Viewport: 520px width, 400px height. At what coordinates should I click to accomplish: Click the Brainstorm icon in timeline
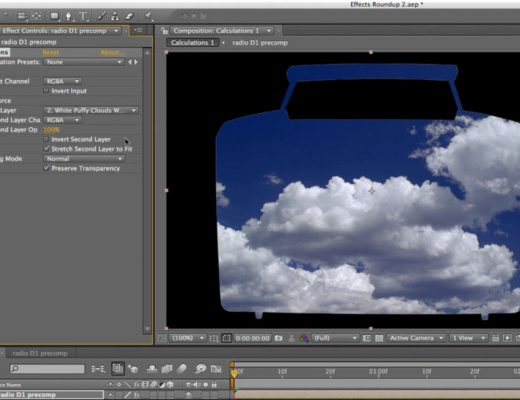tap(201, 369)
